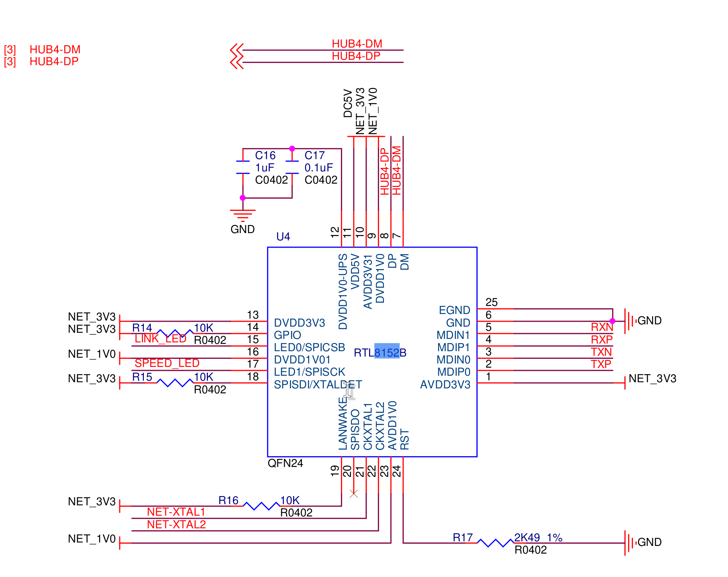Screen dimensions: 728x577
Task: Click the RXP net label
Action: pyautogui.click(x=601, y=340)
